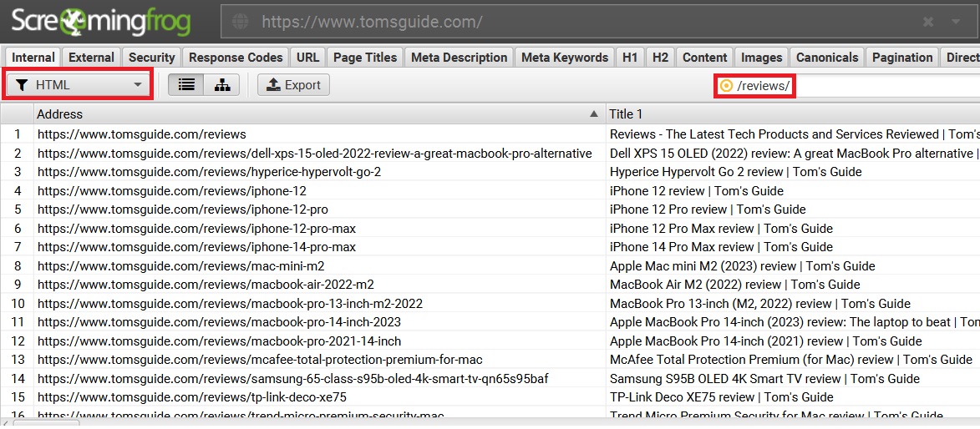Open the Page Titles tab
980x429 pixels.
point(365,58)
